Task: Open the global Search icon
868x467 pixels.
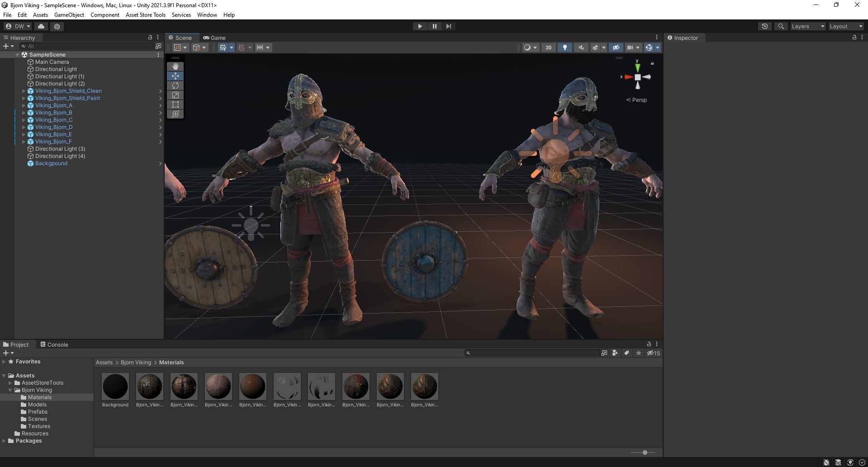Action: pyautogui.click(x=781, y=26)
